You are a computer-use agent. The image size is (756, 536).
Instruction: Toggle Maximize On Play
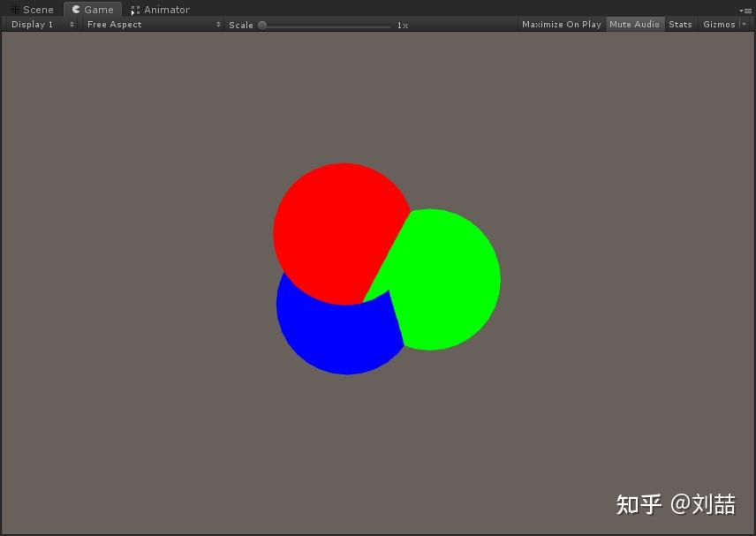pyautogui.click(x=561, y=25)
